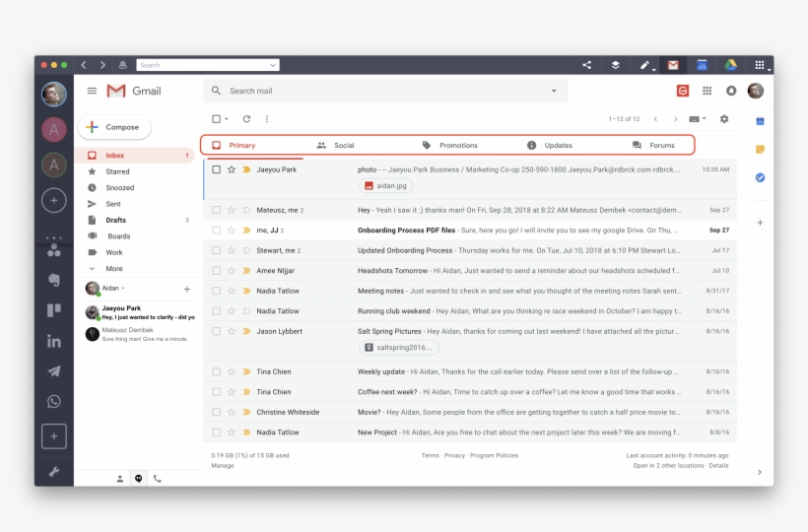Click the contacts person icon at the bottom
The image size is (808, 532).
point(119,479)
